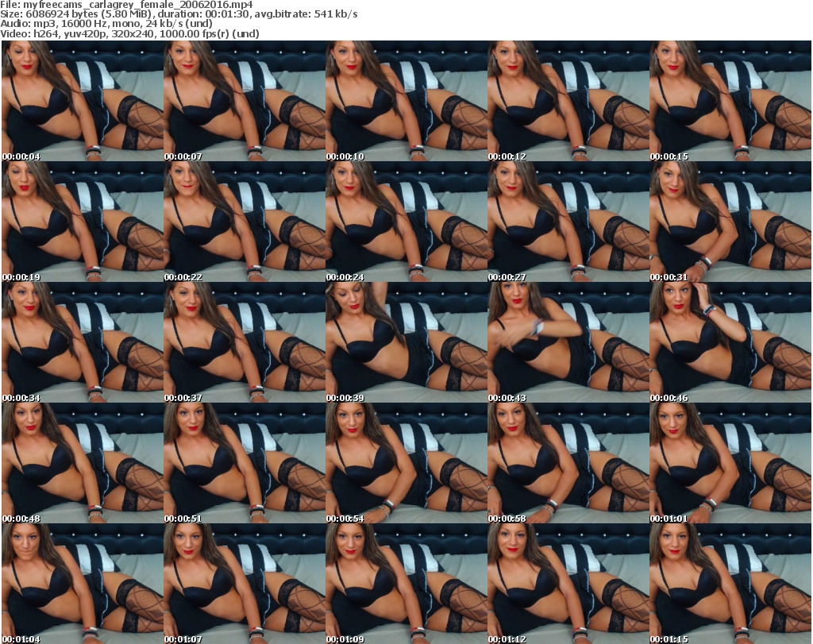Click the thumbnail stamped 00:00:10
This screenshot has height=644, width=813.
(x=406, y=101)
